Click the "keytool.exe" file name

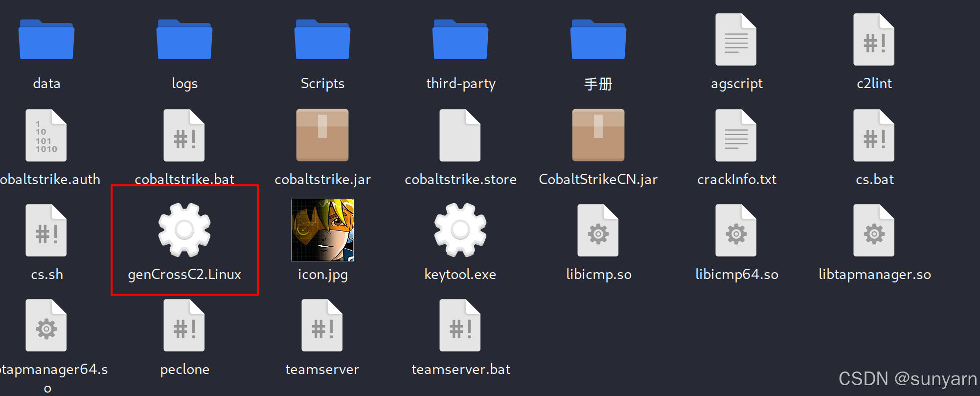[x=460, y=275]
